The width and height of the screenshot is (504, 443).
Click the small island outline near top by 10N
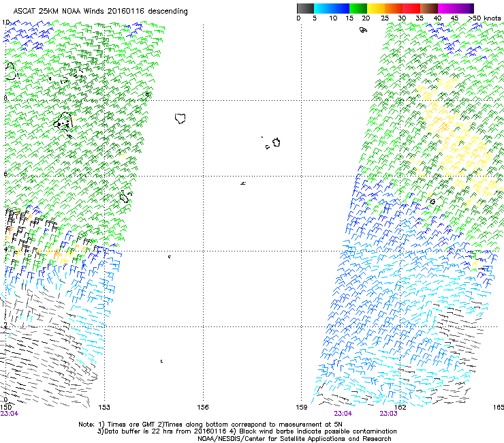tap(363, 30)
